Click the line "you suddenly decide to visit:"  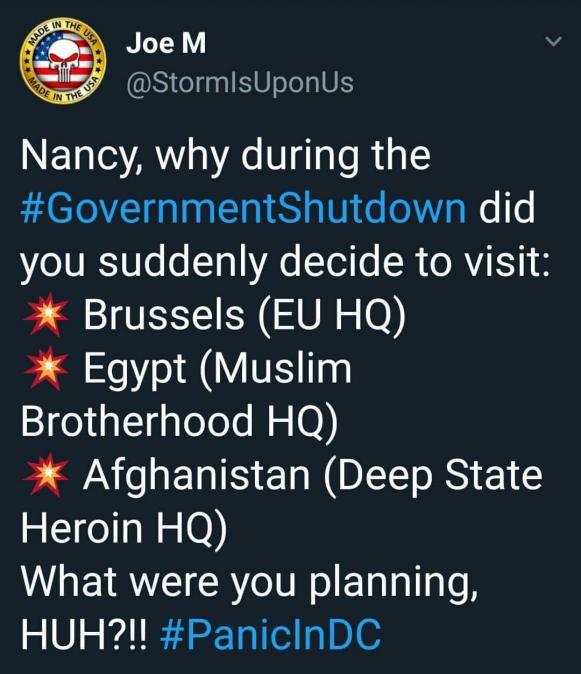(x=285, y=262)
